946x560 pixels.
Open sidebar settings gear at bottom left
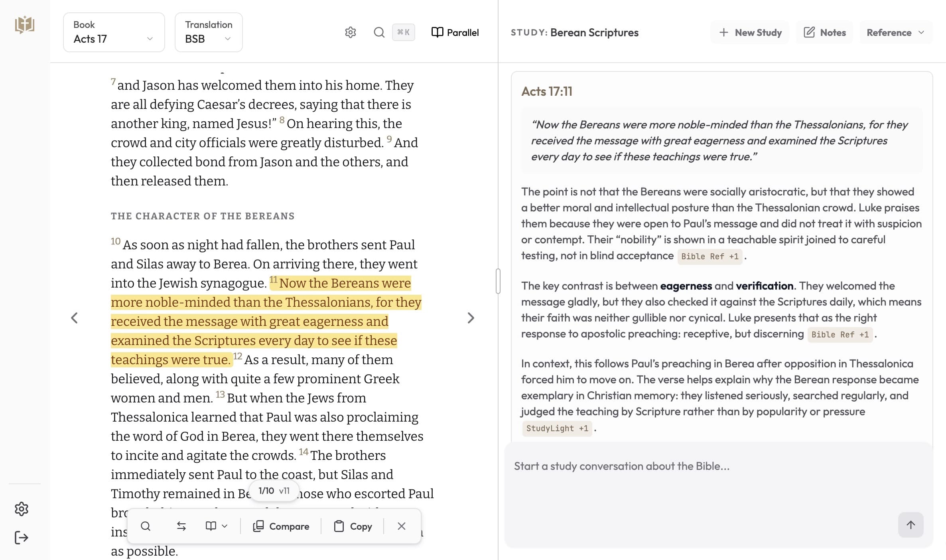coord(21,509)
